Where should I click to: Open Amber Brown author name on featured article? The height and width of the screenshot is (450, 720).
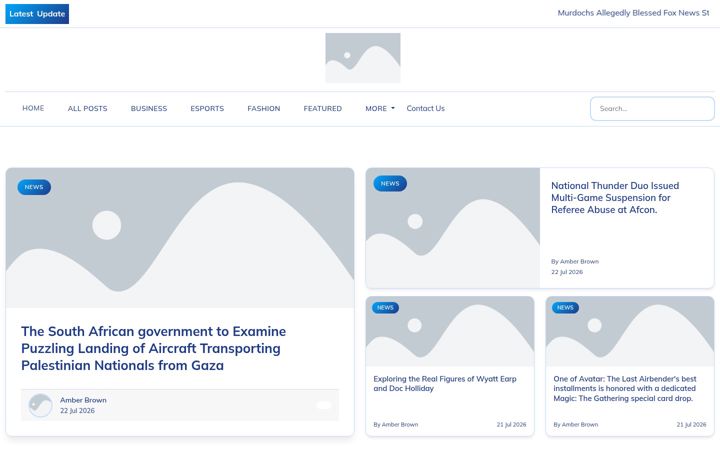[83, 400]
